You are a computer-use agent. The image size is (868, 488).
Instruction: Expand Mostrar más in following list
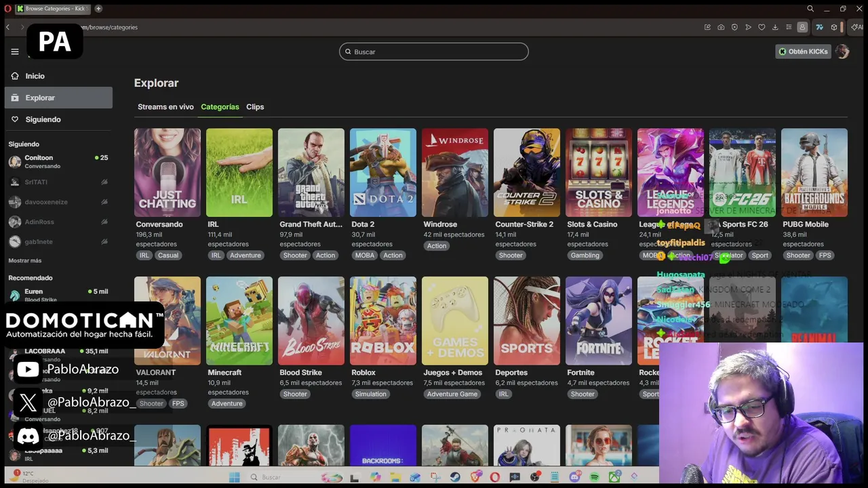click(25, 260)
